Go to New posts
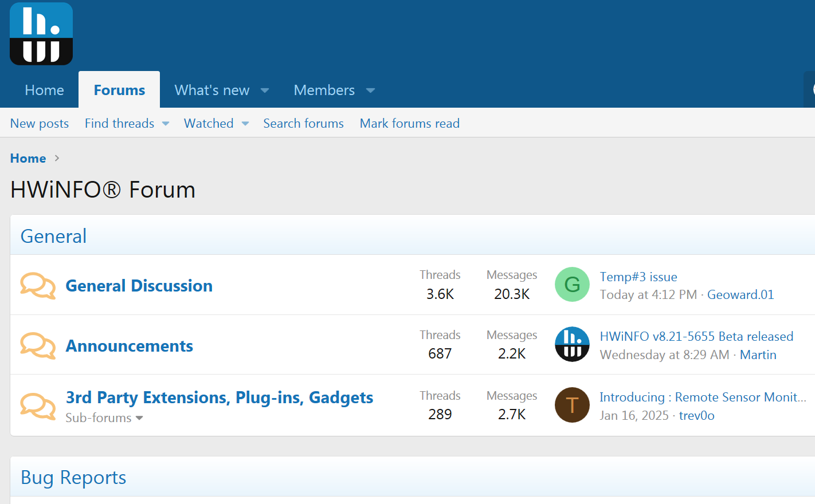 (40, 123)
